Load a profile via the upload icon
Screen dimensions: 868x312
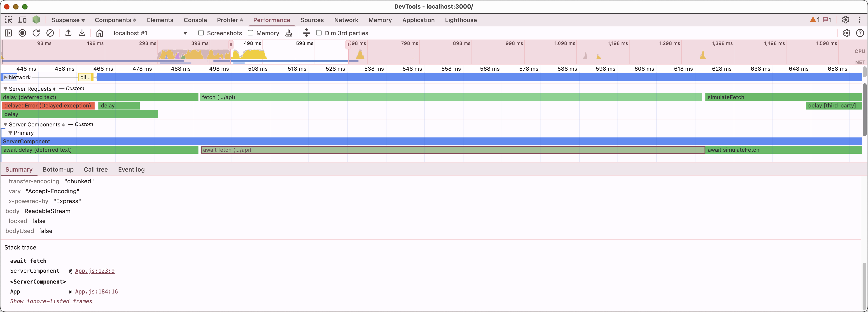coord(68,33)
